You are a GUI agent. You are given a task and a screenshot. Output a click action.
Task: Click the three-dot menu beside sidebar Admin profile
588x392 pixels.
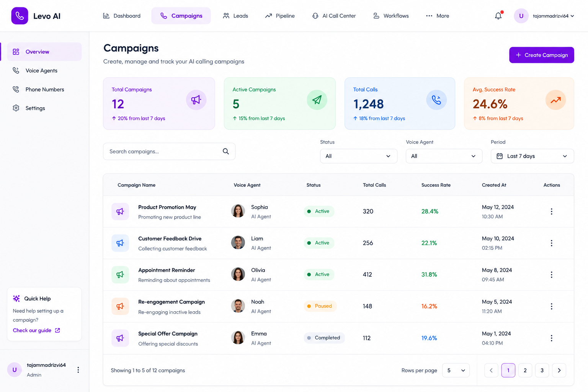click(78, 370)
